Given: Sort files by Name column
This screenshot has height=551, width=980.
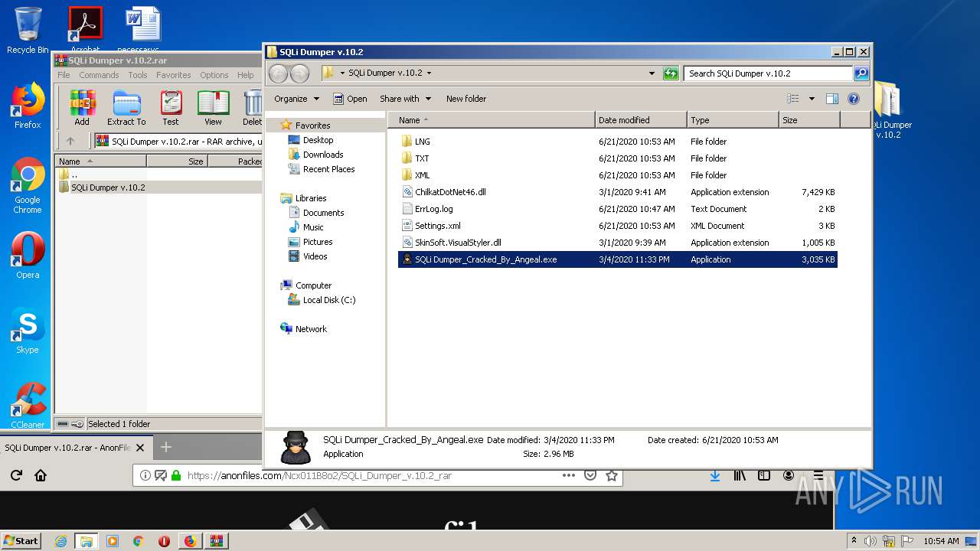Looking at the screenshot, I should [492, 120].
